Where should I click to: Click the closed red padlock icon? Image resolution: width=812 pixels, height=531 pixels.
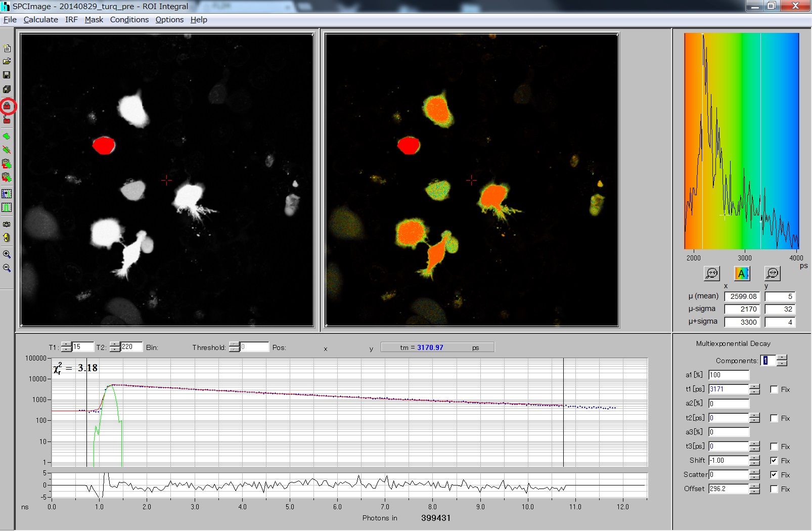tap(7, 106)
